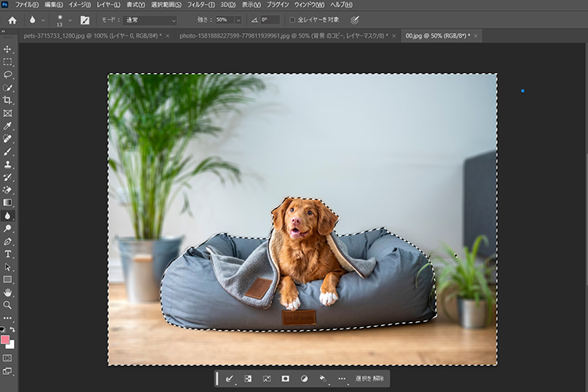Select the Blur tool in the toolbox
The height and width of the screenshot is (392, 588).
[x=8, y=216]
